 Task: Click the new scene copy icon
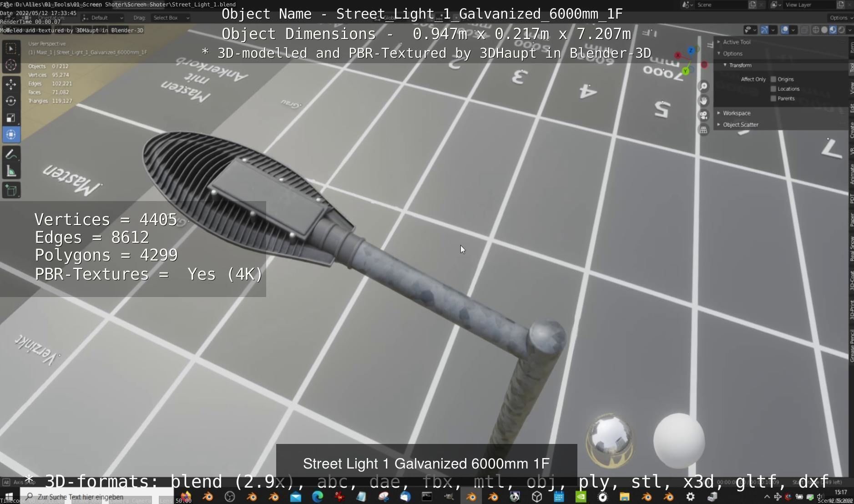[753, 5]
